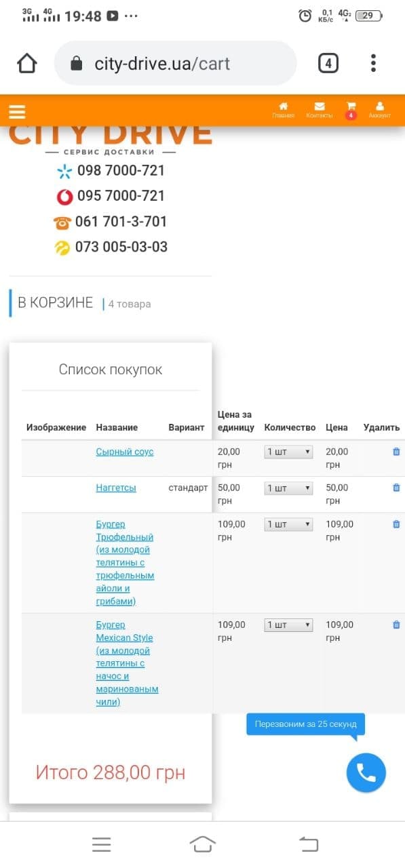
Task: Open quantity dropdown for Наггетсы
Action: [288, 488]
